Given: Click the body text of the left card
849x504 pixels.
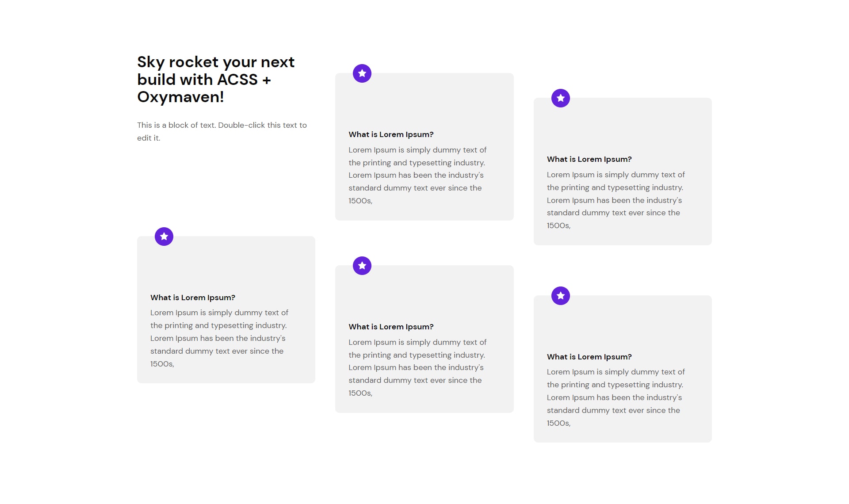Looking at the screenshot, I should pyautogui.click(x=219, y=338).
